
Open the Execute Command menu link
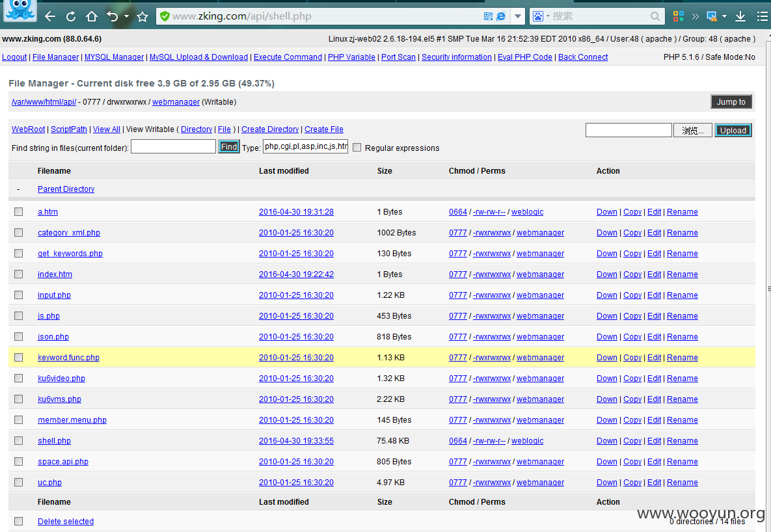click(x=288, y=57)
